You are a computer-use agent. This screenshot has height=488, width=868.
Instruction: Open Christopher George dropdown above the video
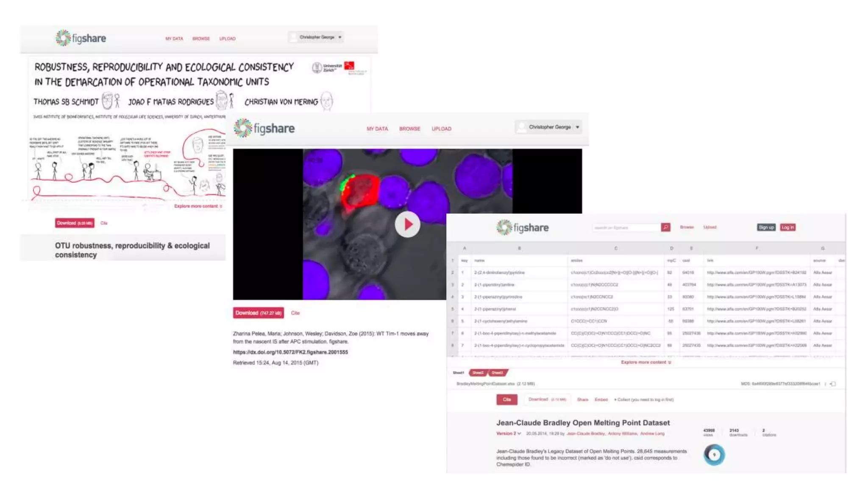point(577,127)
